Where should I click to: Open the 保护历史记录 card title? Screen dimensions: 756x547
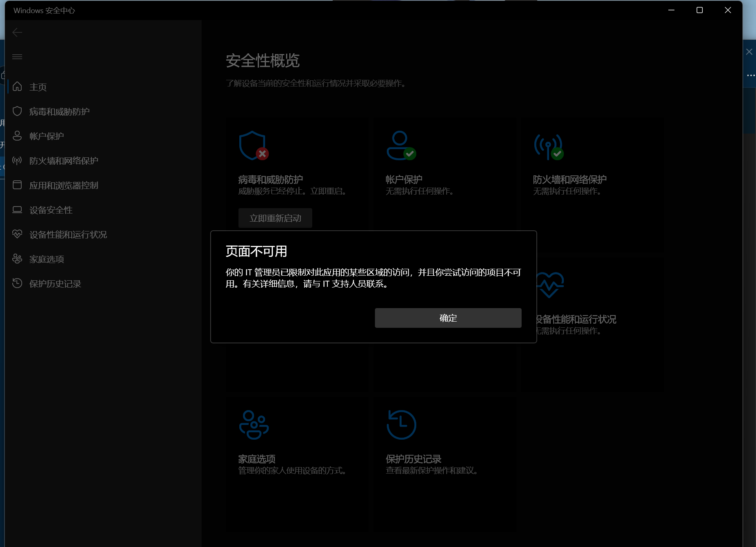pos(413,459)
